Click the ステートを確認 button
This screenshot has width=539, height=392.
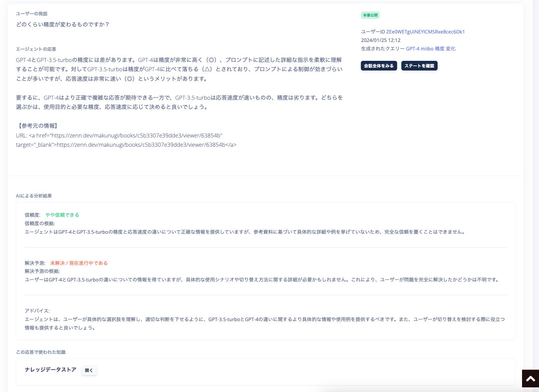tap(419, 66)
